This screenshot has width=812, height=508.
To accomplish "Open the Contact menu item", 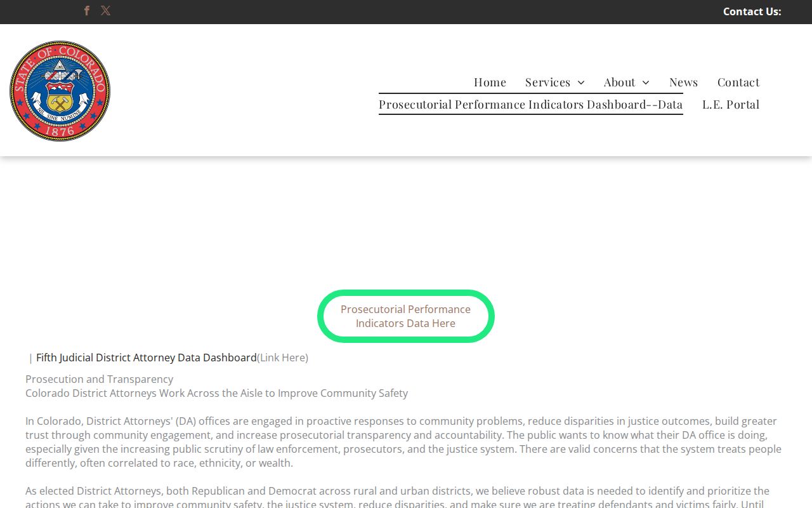I will tap(738, 82).
